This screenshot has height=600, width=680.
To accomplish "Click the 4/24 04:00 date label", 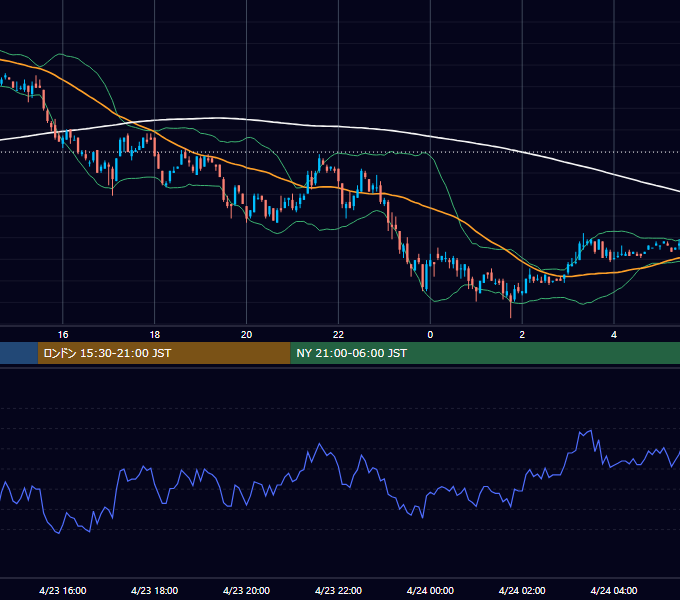I will click(x=614, y=590).
